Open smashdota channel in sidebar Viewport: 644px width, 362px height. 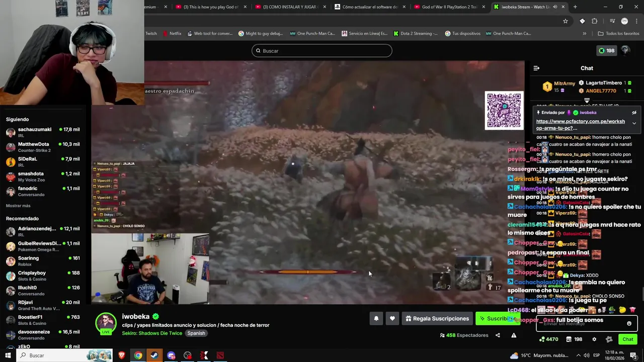pyautogui.click(x=43, y=176)
